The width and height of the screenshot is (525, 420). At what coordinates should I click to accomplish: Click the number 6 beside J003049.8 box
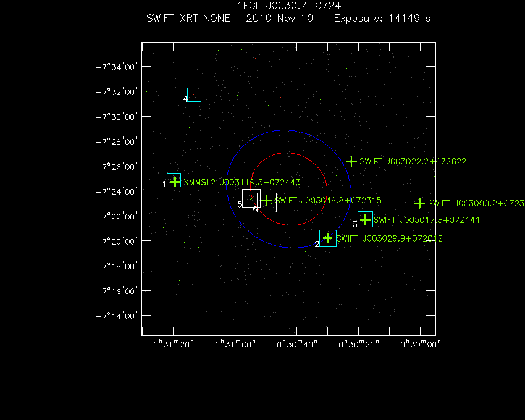point(255,209)
